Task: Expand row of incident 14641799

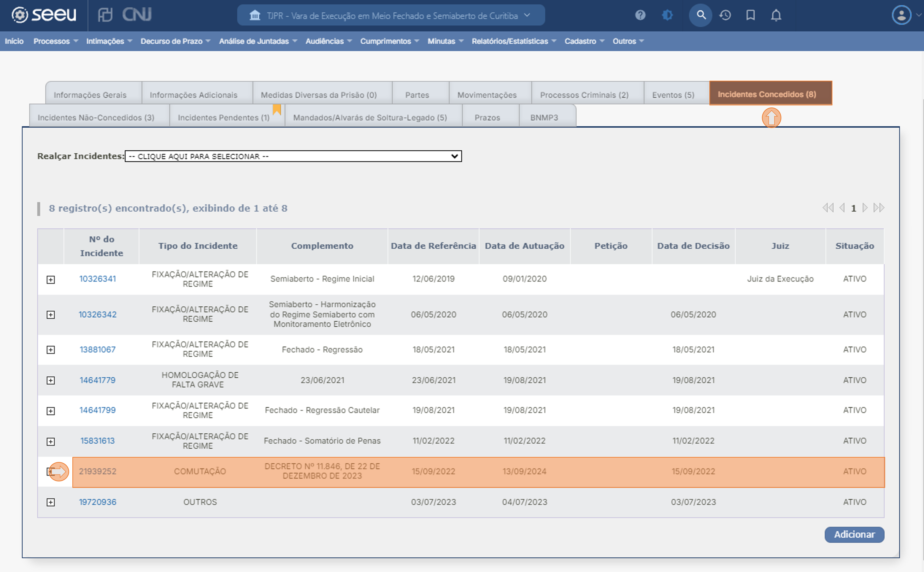Action: [51, 411]
